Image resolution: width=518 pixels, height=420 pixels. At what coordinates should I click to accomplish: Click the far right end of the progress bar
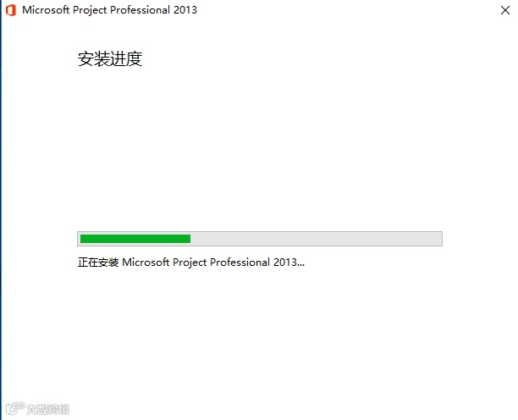pos(440,239)
